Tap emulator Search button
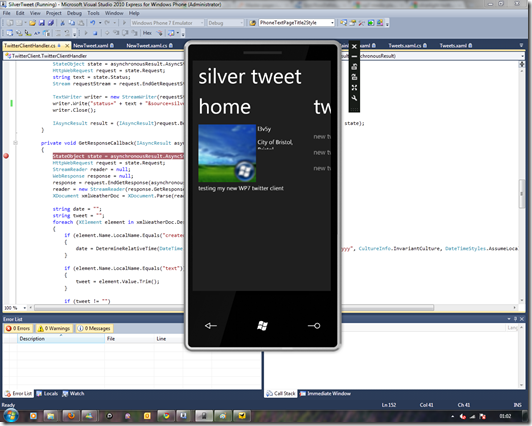This screenshot has height=426, width=532. 314,326
